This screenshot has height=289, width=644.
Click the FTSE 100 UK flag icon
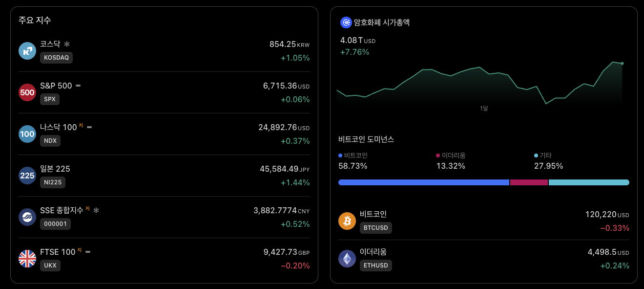27,259
